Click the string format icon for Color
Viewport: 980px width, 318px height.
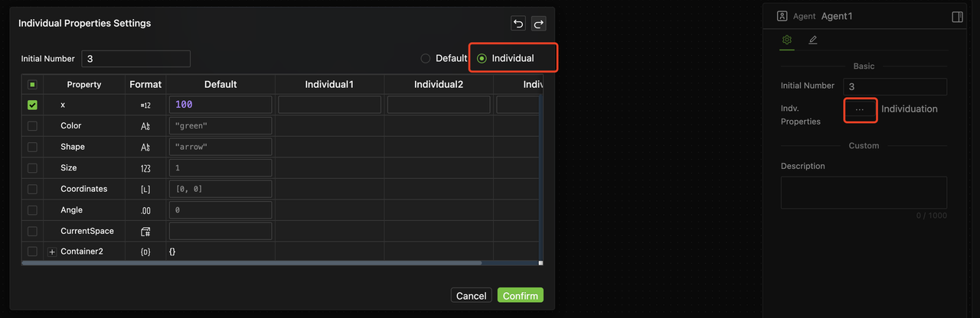(x=145, y=126)
